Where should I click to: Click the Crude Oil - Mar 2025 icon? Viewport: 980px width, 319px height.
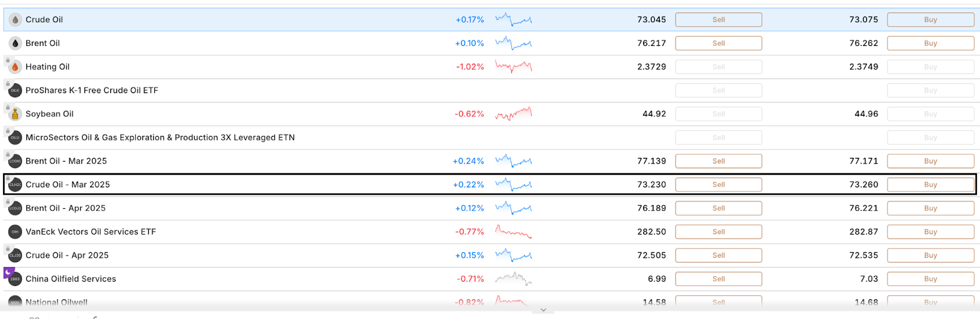click(15, 185)
